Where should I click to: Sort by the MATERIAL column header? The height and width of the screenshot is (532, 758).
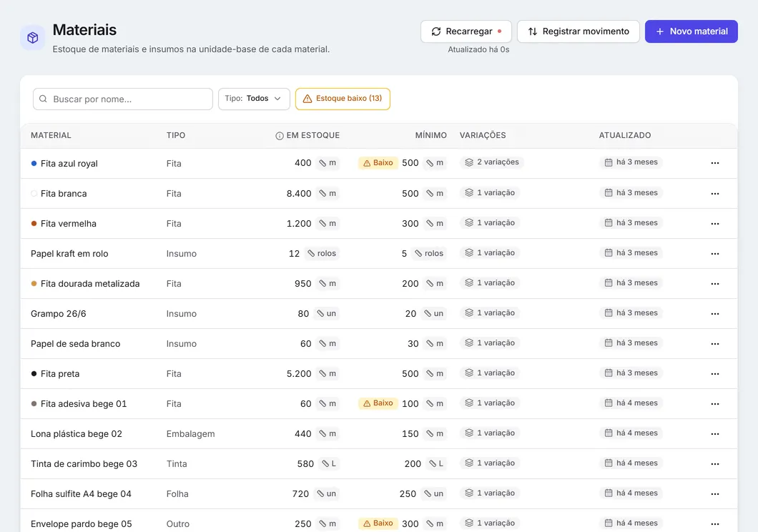coord(51,136)
